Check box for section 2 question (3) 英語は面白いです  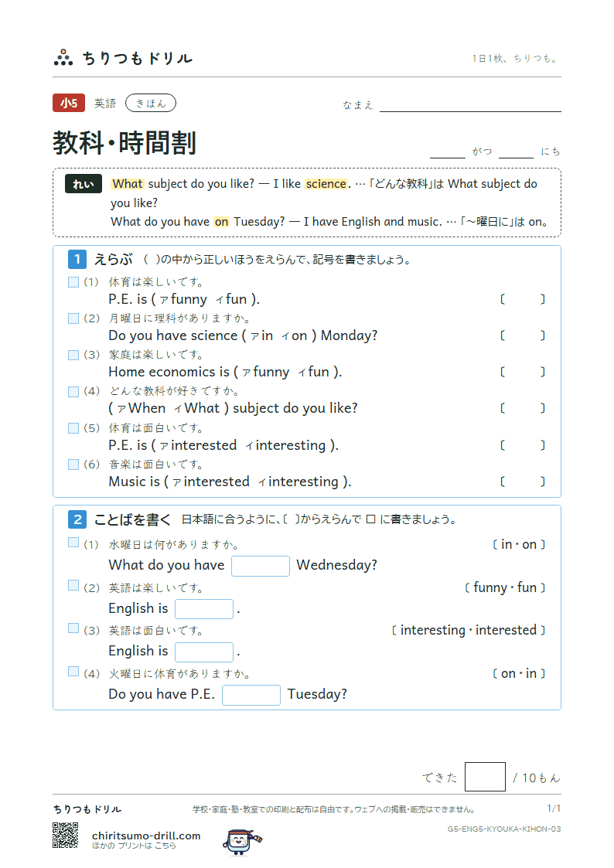coord(73,628)
